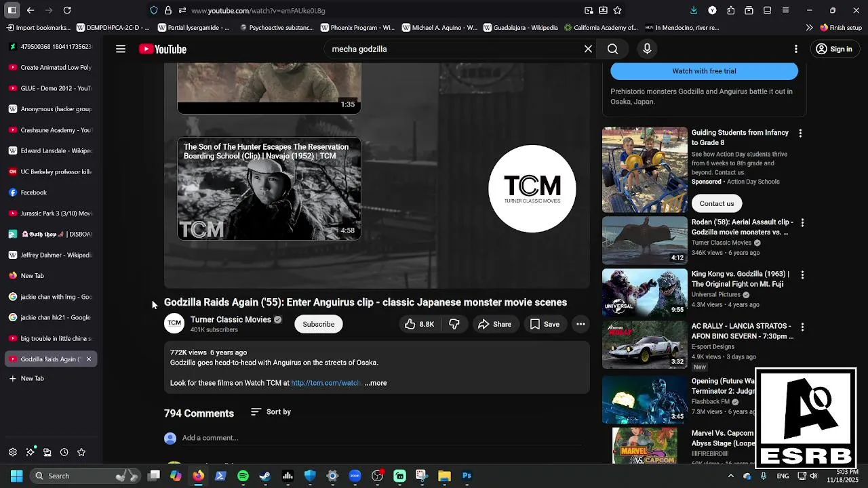Open King Kong vs. Godzilla video title
The image size is (868, 488).
coord(742,279)
